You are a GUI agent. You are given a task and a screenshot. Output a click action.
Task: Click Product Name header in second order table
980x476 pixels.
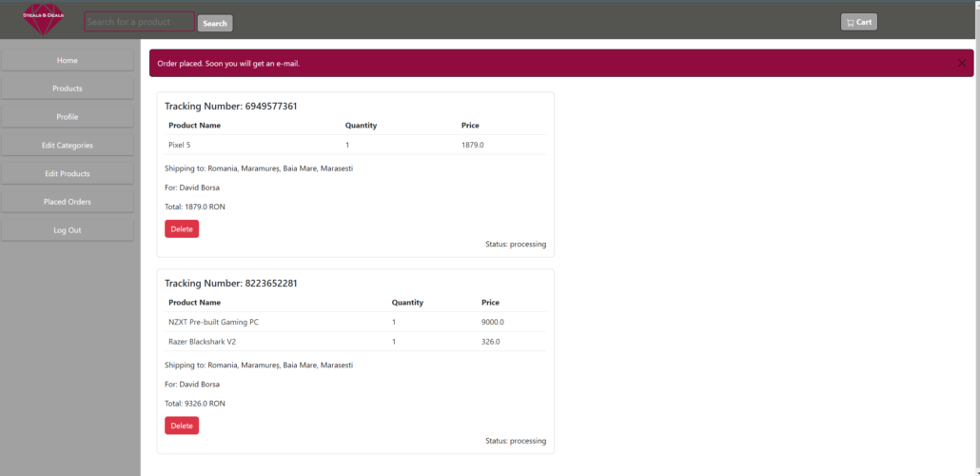pyautogui.click(x=194, y=302)
